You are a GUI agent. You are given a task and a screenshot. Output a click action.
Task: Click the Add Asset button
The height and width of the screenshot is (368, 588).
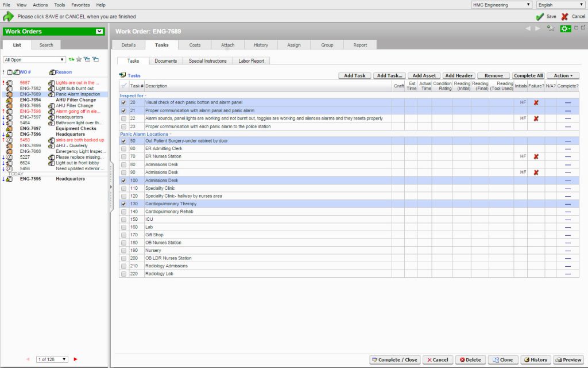(424, 75)
